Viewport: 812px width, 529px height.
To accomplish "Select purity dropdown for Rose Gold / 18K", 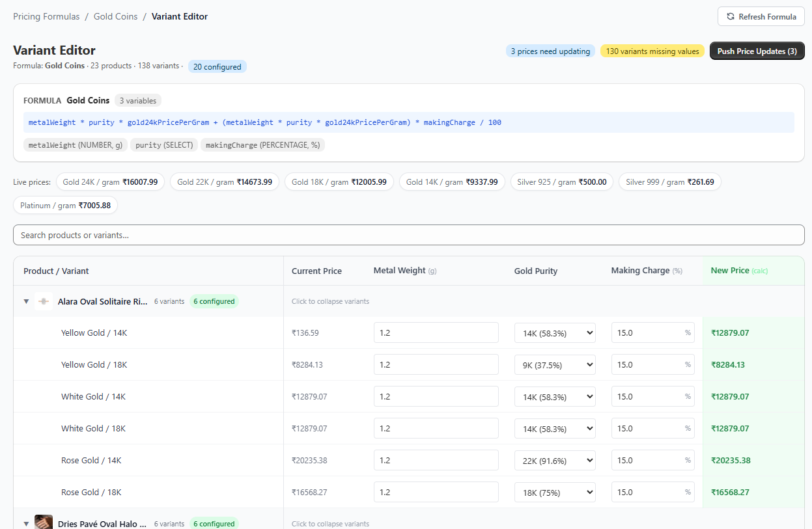I will pos(554,492).
